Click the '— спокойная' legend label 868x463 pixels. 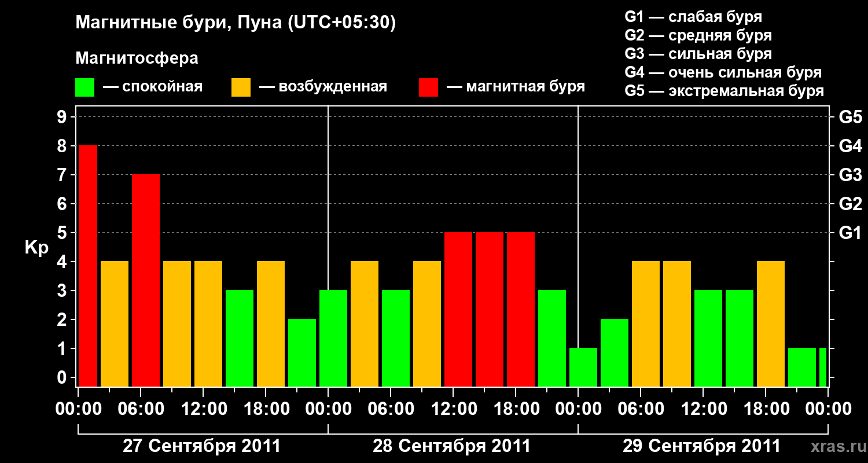(x=153, y=87)
